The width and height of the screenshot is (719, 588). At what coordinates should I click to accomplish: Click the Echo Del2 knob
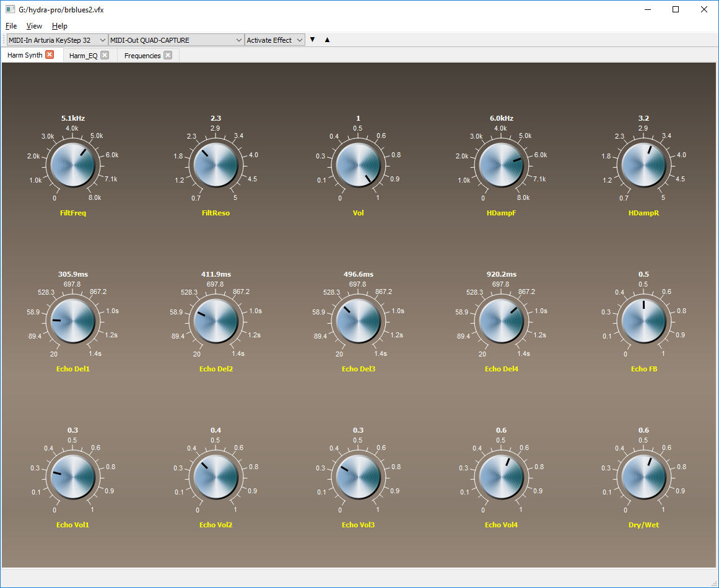216,321
